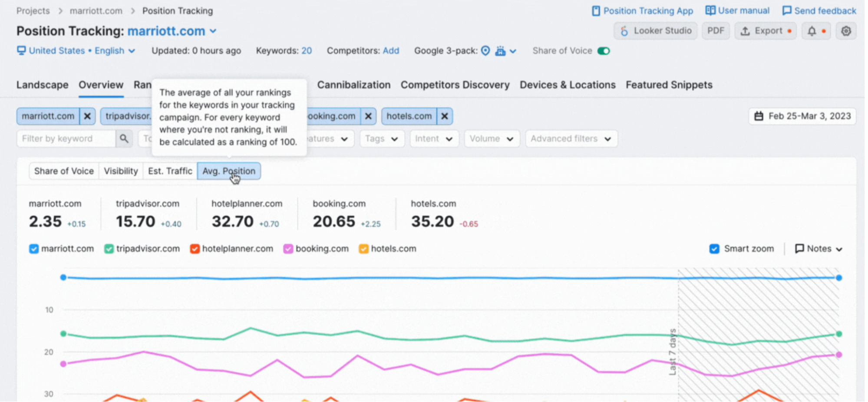This screenshot has width=868, height=402.
Task: Remove hotels.com filter chip
Action: [445, 116]
